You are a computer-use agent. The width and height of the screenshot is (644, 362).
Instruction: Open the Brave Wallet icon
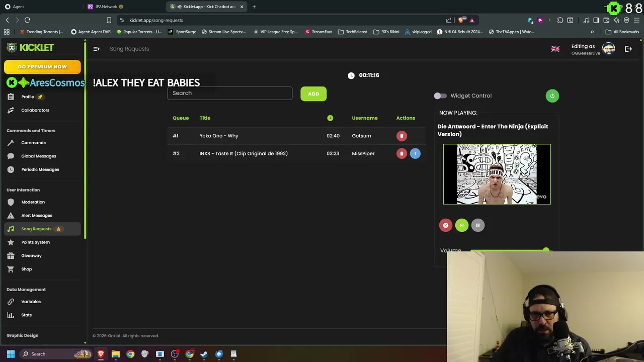click(x=606, y=20)
